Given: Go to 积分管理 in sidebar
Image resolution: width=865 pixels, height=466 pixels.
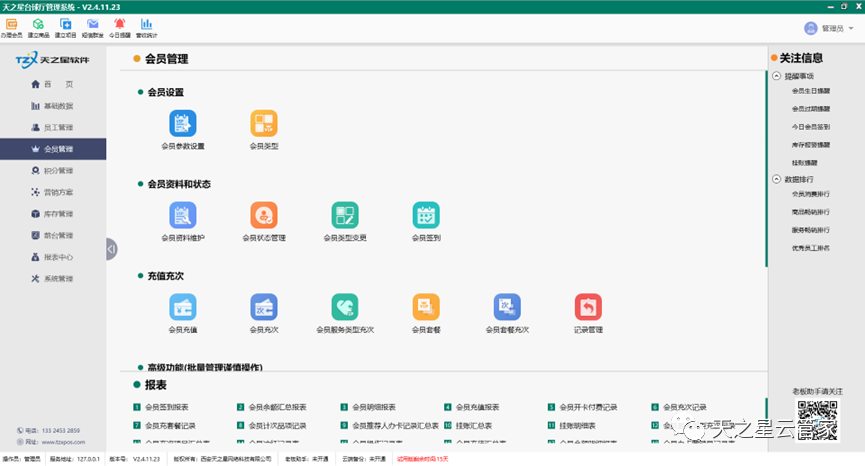Looking at the screenshot, I should [x=59, y=170].
